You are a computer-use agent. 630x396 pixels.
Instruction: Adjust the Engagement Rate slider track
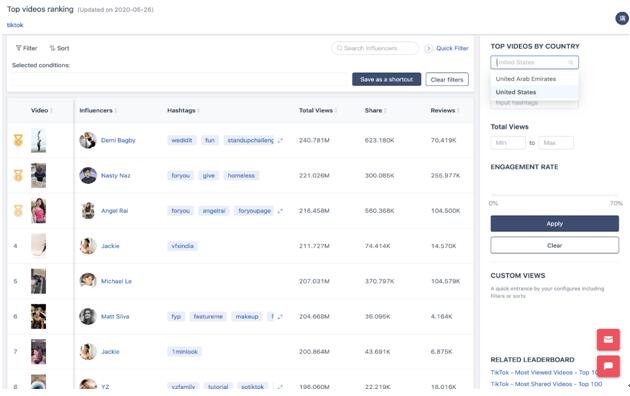pos(555,195)
